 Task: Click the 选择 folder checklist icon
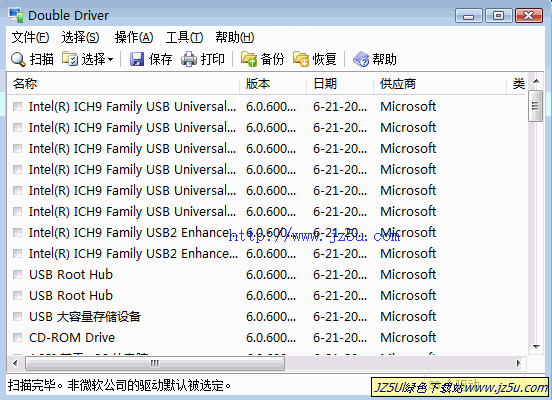pos(70,59)
